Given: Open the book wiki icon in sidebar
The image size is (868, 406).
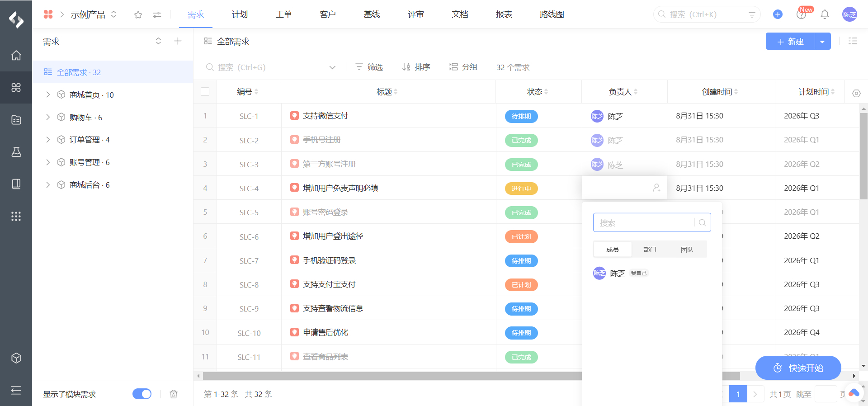Looking at the screenshot, I should (x=16, y=184).
